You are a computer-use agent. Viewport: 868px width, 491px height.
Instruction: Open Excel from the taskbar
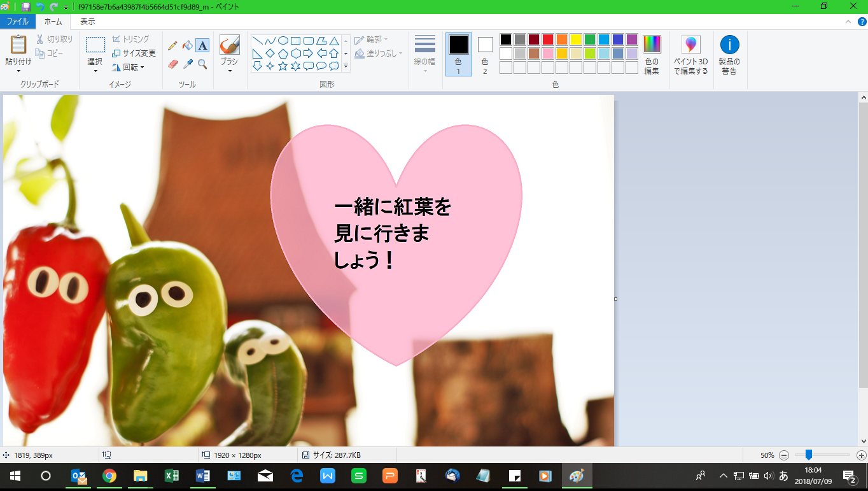[172, 476]
